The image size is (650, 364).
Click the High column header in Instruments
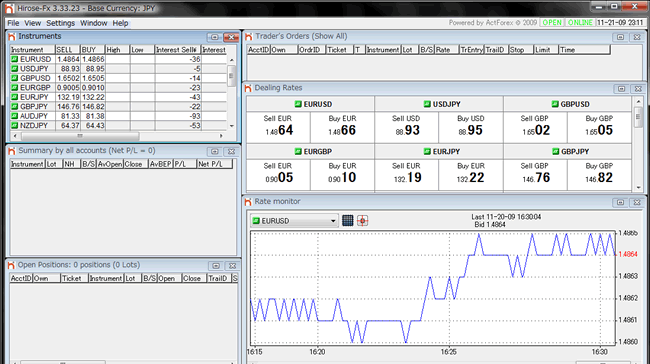pyautogui.click(x=117, y=50)
